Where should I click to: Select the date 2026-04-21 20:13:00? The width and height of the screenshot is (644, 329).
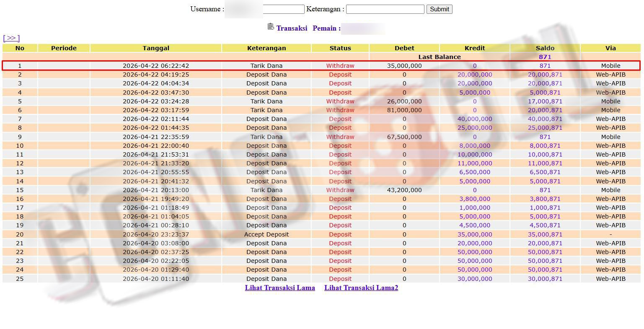tap(156, 190)
